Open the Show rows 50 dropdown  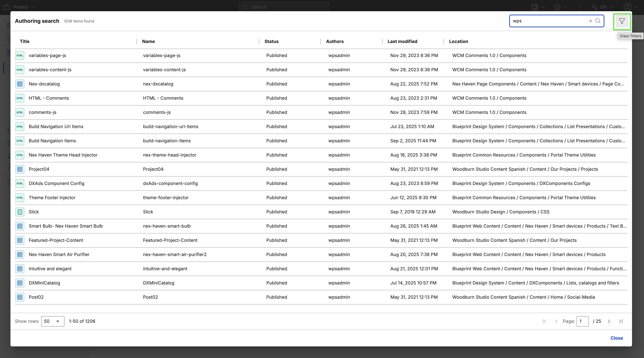(52, 321)
